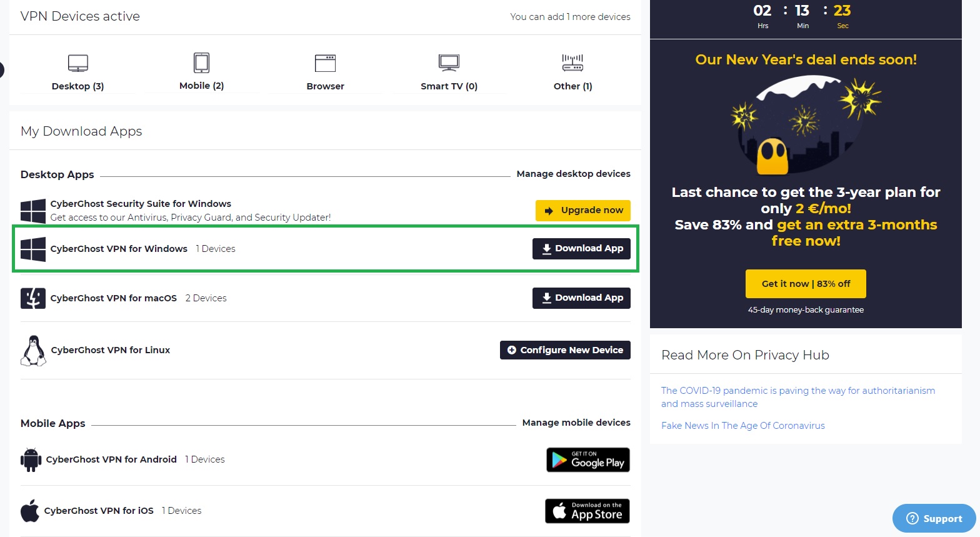
Task: Open the Support chat button
Action: 934,518
